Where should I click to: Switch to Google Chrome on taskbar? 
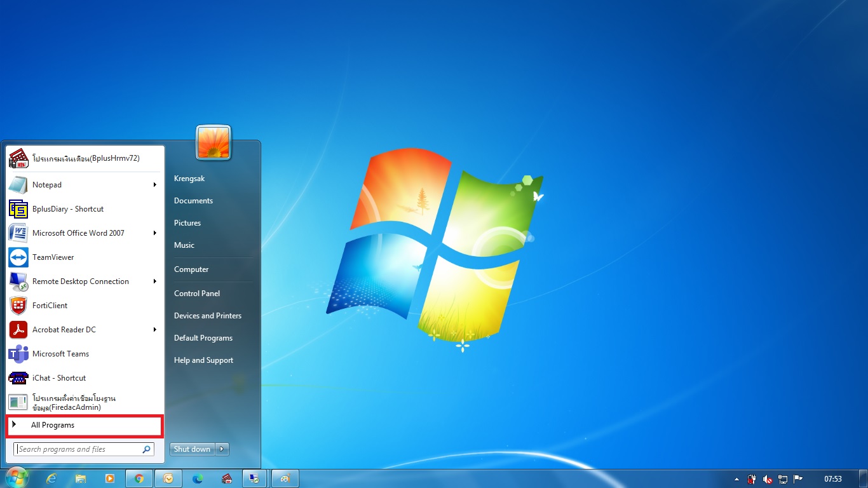[139, 478]
